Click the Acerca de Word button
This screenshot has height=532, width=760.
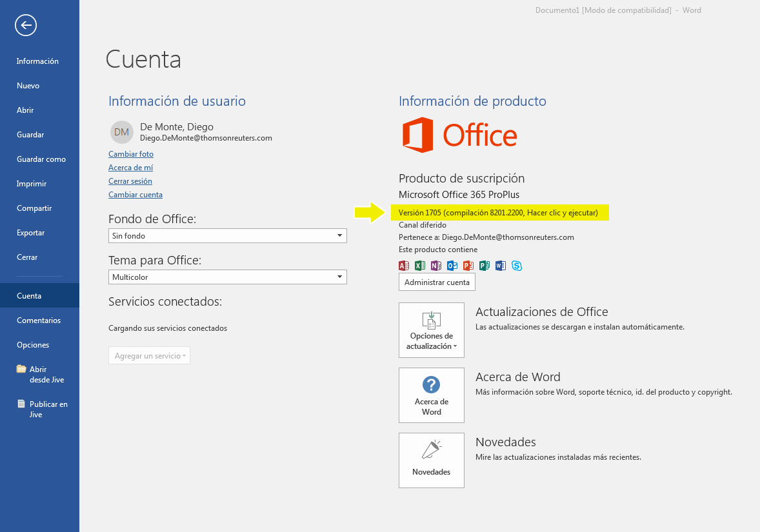431,395
